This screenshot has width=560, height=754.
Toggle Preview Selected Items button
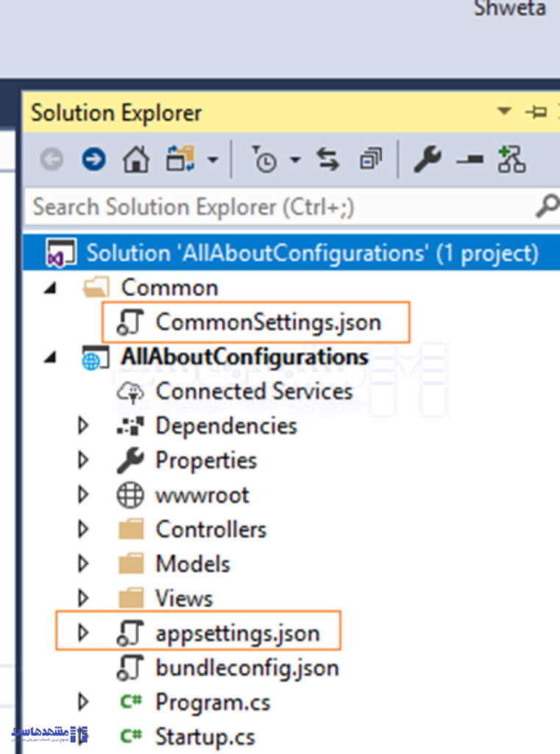(469, 159)
